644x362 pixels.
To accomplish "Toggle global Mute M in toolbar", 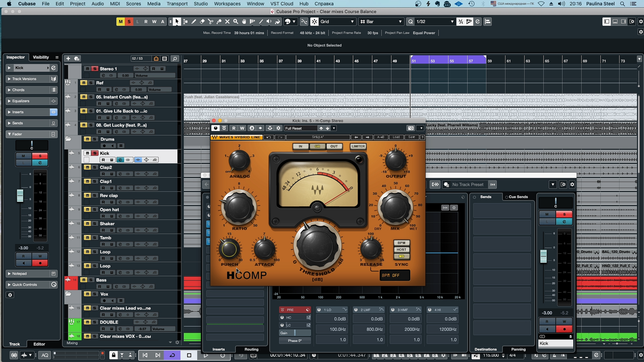I will pyautogui.click(x=120, y=22).
